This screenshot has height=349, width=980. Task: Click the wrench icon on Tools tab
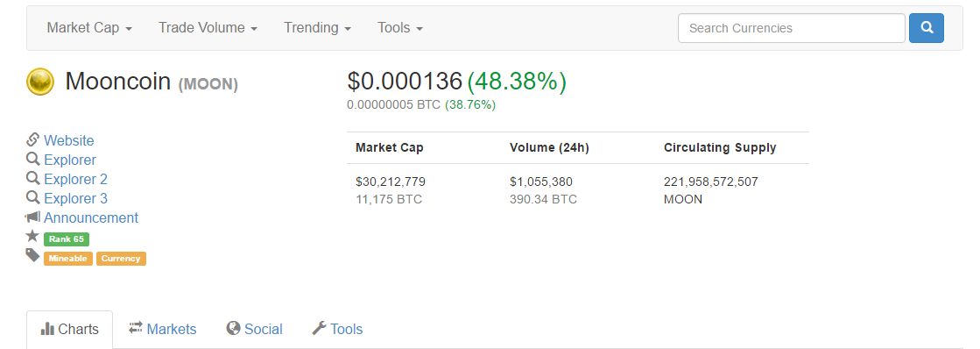pyautogui.click(x=319, y=328)
